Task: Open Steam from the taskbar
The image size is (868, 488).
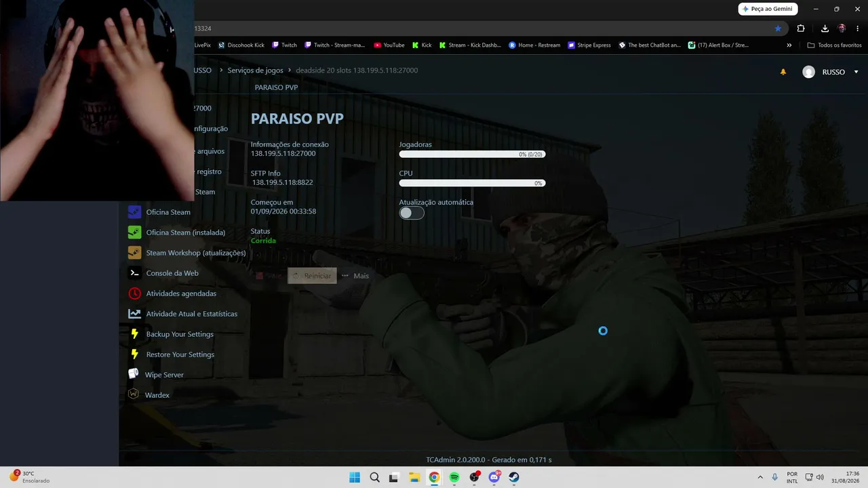Action: click(x=515, y=477)
